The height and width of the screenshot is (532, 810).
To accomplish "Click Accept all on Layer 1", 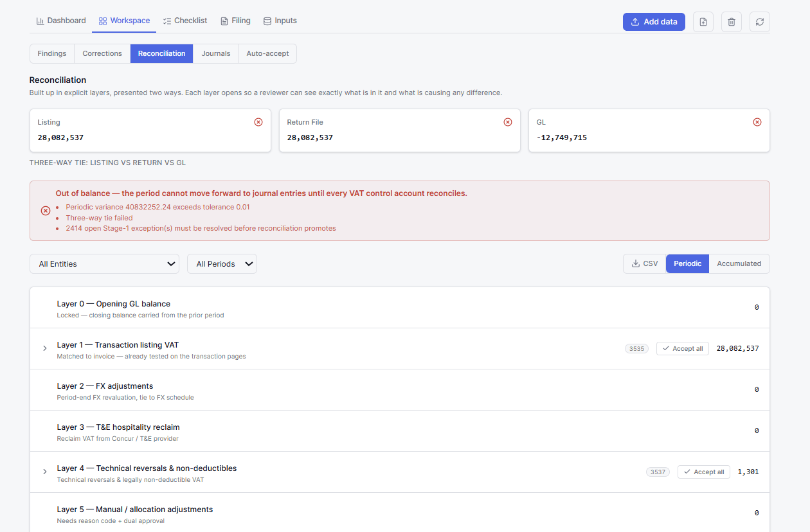I will coord(682,349).
